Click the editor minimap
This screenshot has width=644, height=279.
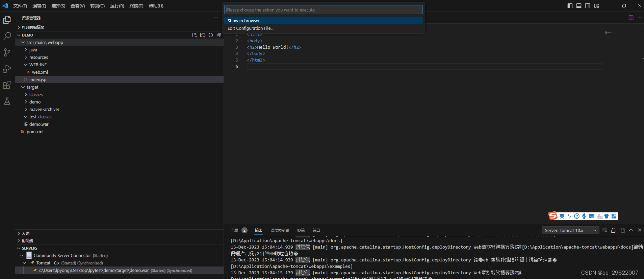point(608,33)
